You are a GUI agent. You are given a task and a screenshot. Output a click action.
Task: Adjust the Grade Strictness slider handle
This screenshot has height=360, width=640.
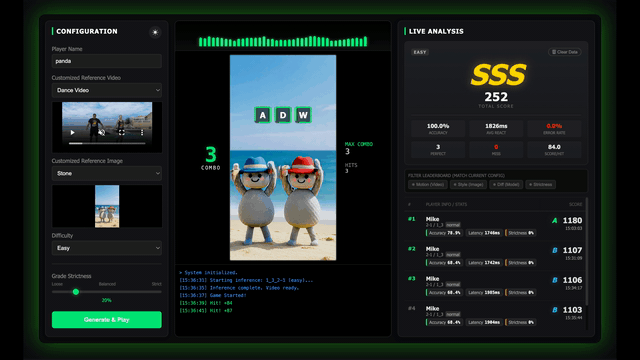coord(76,292)
